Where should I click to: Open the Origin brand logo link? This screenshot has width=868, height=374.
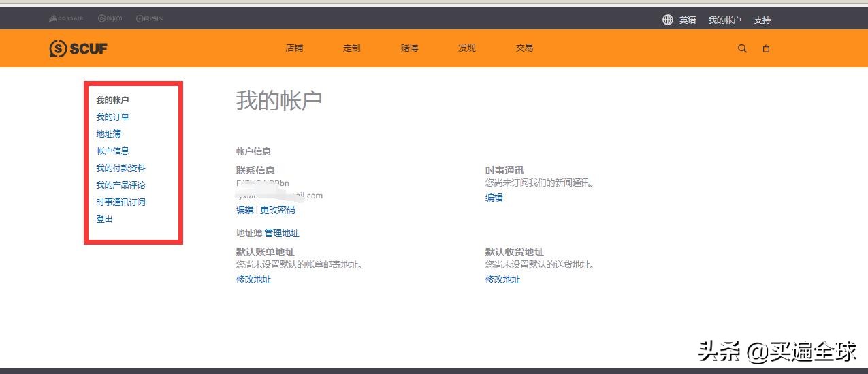[x=150, y=18]
